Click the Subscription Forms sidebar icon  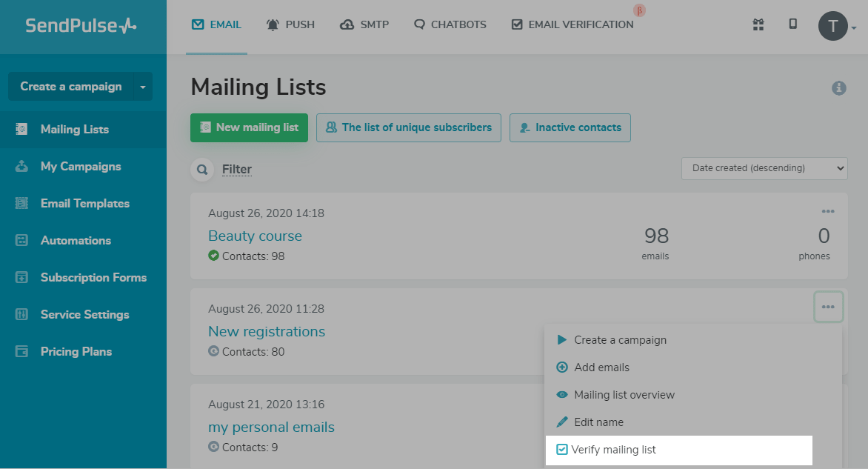pos(21,277)
